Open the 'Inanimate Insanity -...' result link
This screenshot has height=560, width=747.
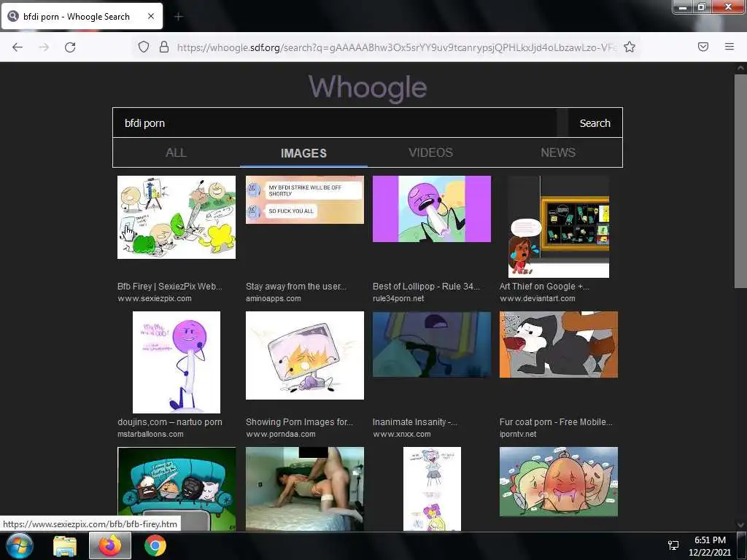click(414, 422)
